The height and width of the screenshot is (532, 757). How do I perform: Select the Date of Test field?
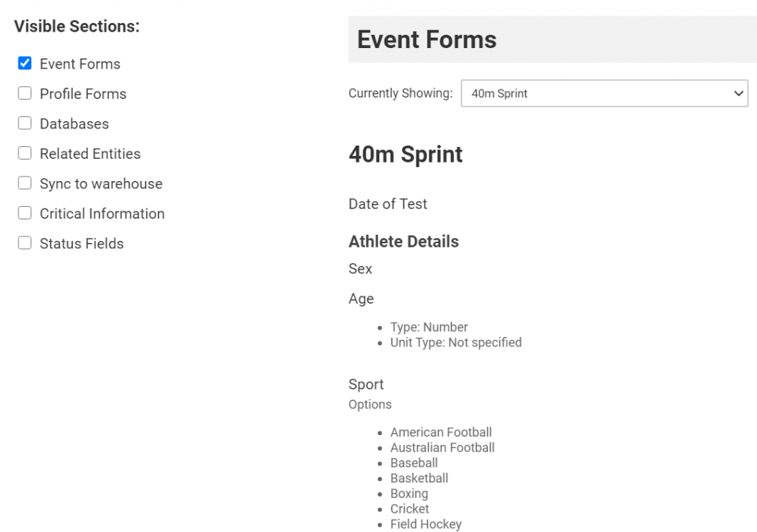coord(387,204)
